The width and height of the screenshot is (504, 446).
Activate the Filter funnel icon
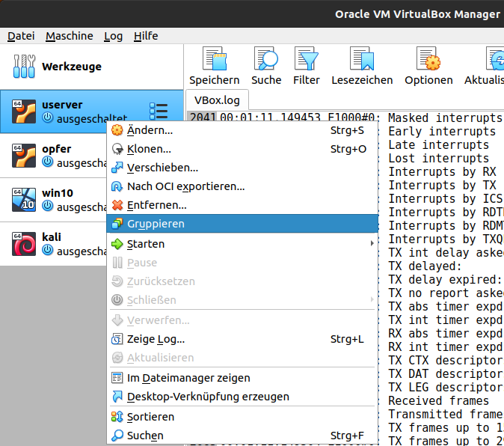pyautogui.click(x=306, y=58)
